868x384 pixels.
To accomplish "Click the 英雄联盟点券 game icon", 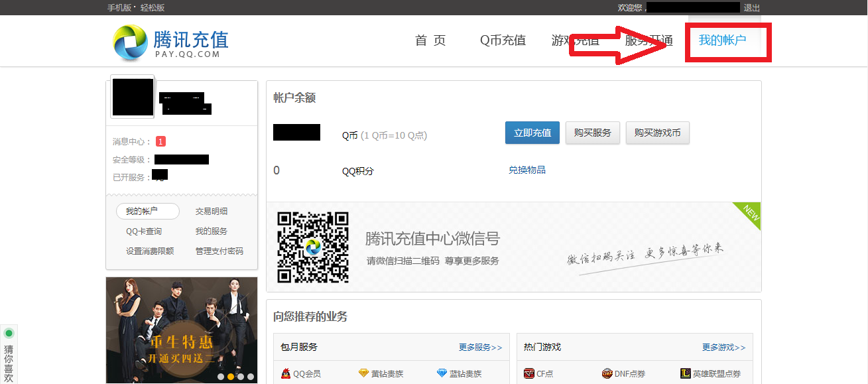I will point(686,374).
